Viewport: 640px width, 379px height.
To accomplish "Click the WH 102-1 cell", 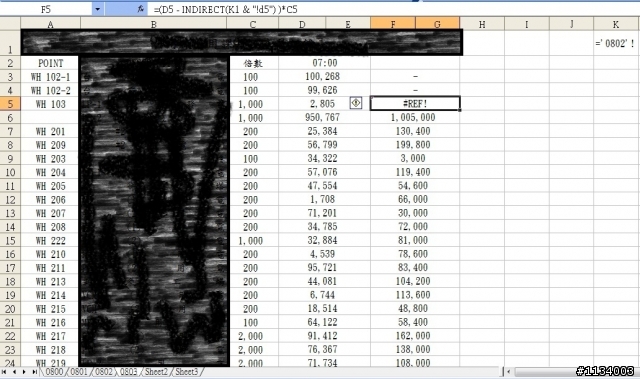I will click(51, 77).
